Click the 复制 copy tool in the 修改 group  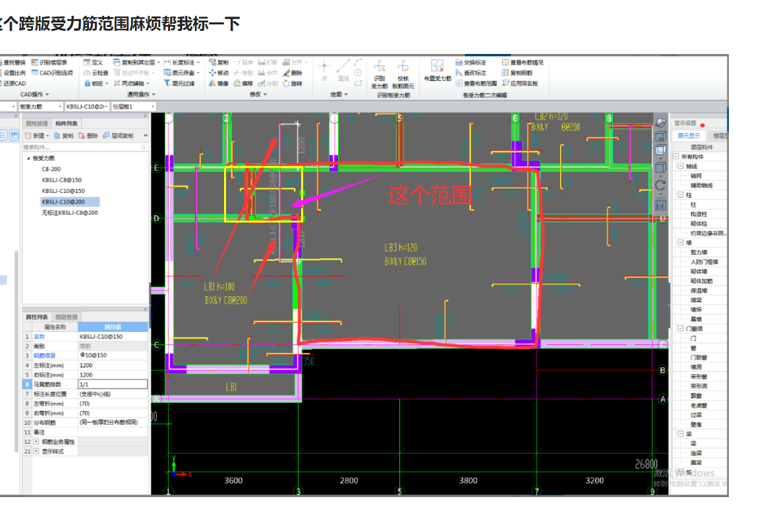[x=218, y=63]
